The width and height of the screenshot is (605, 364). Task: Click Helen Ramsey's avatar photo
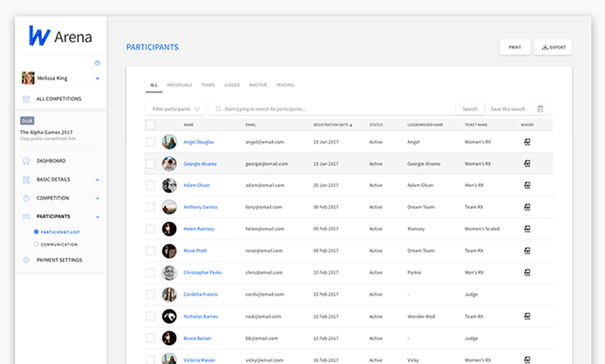coord(169,229)
